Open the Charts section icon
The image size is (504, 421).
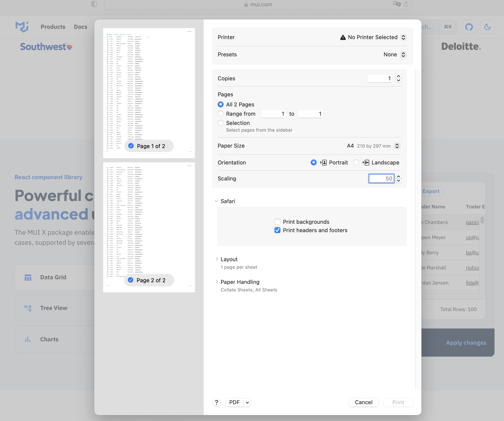pos(27,339)
